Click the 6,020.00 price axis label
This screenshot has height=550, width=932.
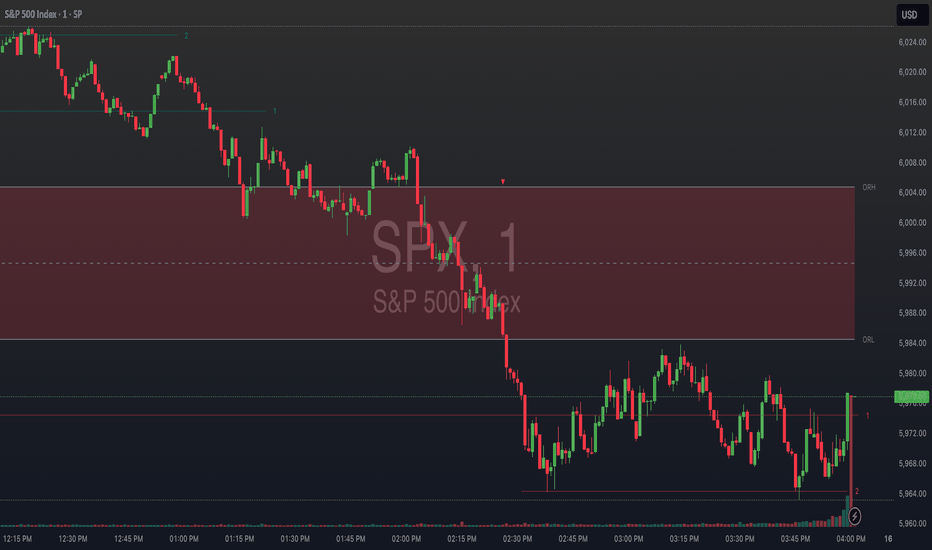(x=912, y=72)
